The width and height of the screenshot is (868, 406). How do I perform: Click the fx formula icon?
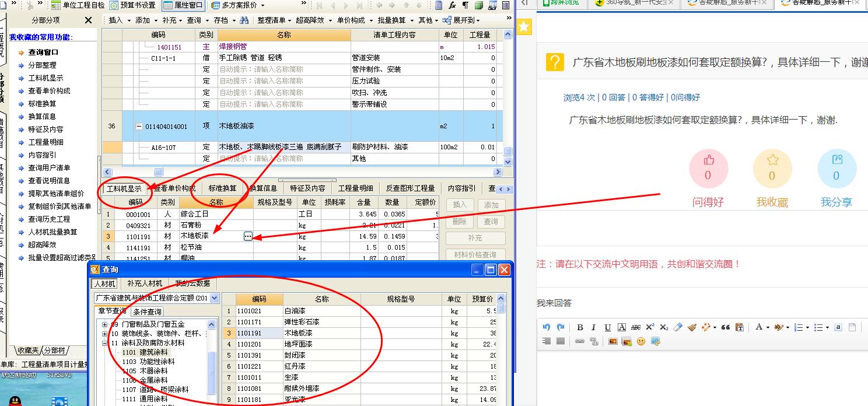click(452, 5)
